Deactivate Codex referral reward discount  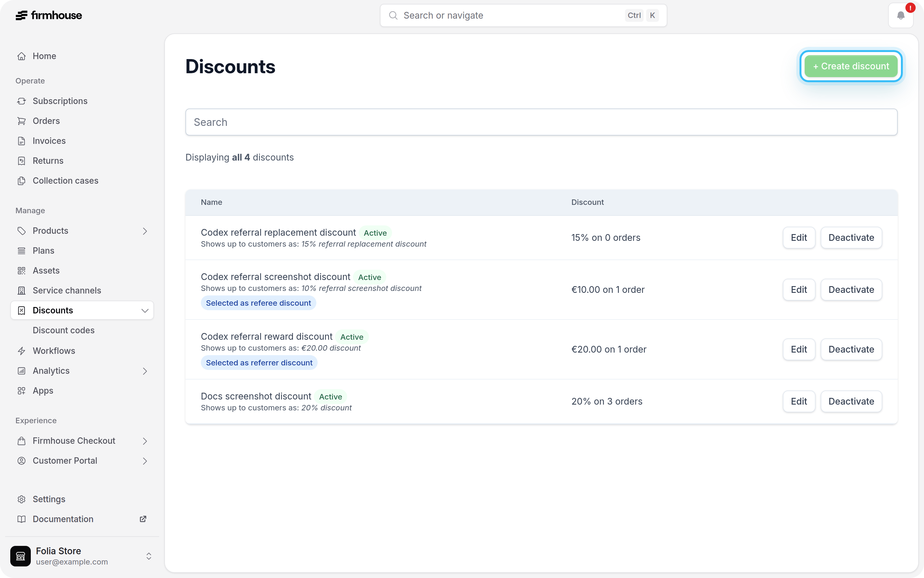point(851,349)
